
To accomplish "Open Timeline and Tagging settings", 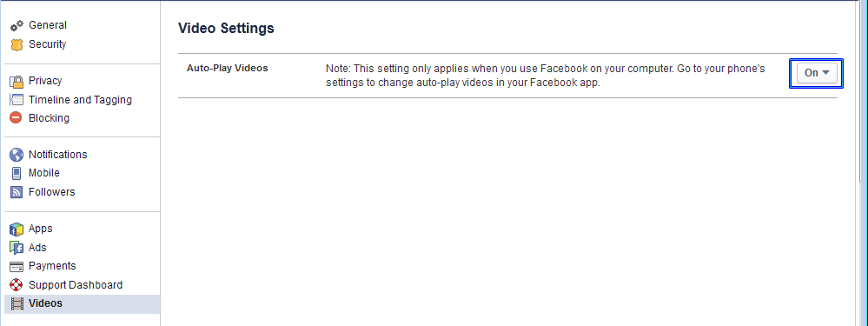I will 80,100.
